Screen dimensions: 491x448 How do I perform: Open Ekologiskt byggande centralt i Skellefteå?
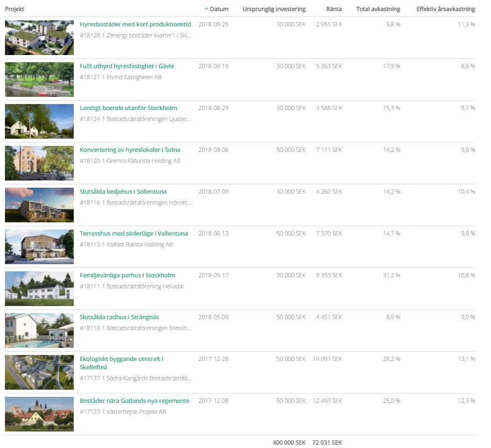(122, 363)
